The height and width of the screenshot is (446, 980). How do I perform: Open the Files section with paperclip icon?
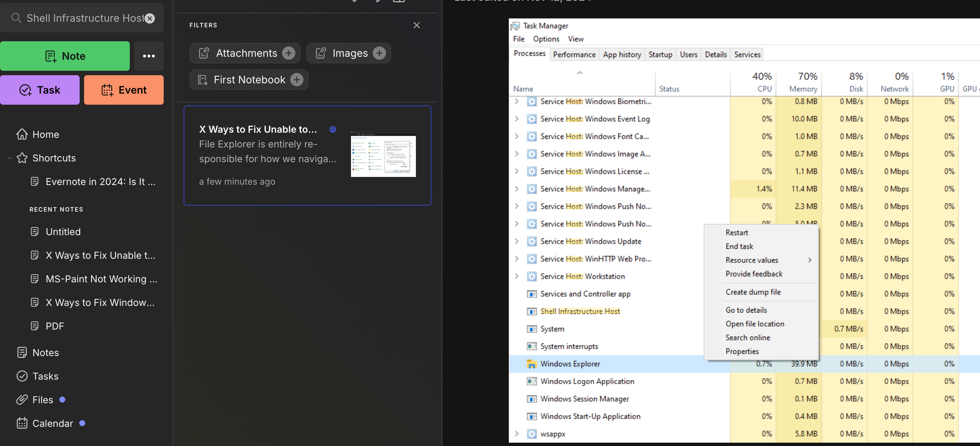pos(42,399)
